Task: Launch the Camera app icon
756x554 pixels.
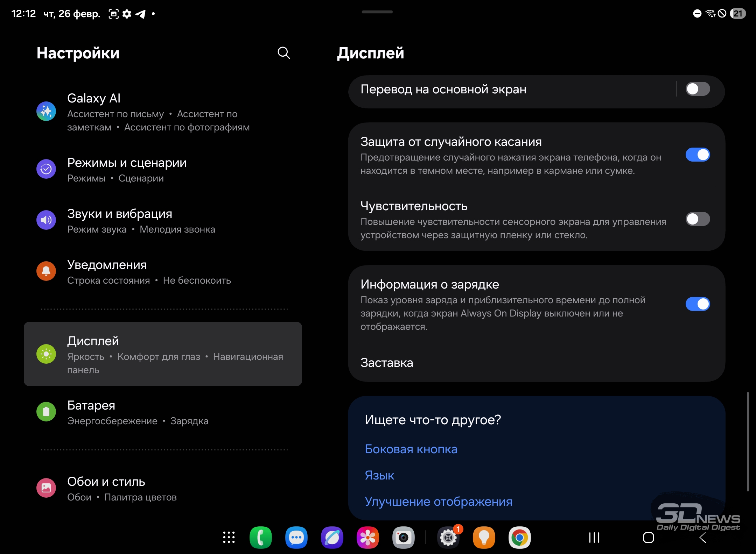Action: click(x=403, y=537)
